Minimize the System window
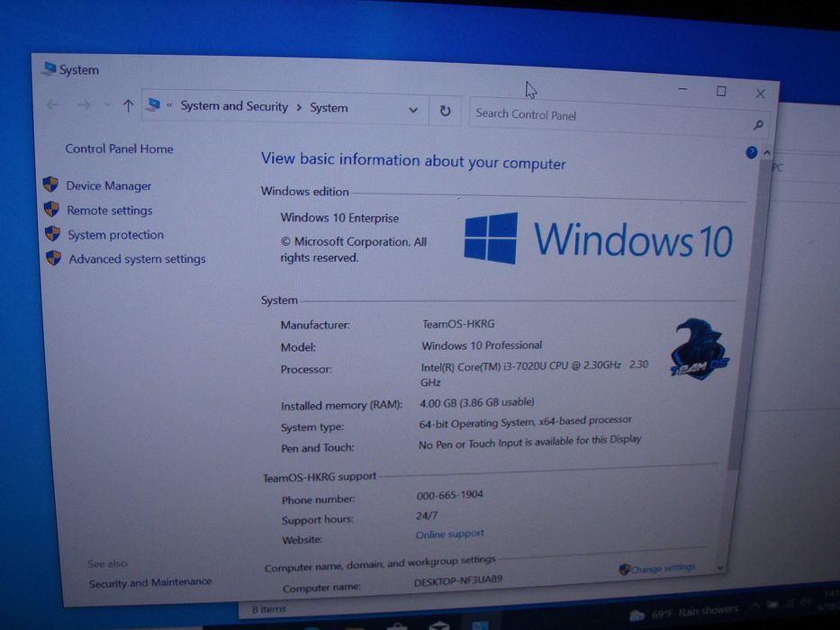 pos(682,89)
